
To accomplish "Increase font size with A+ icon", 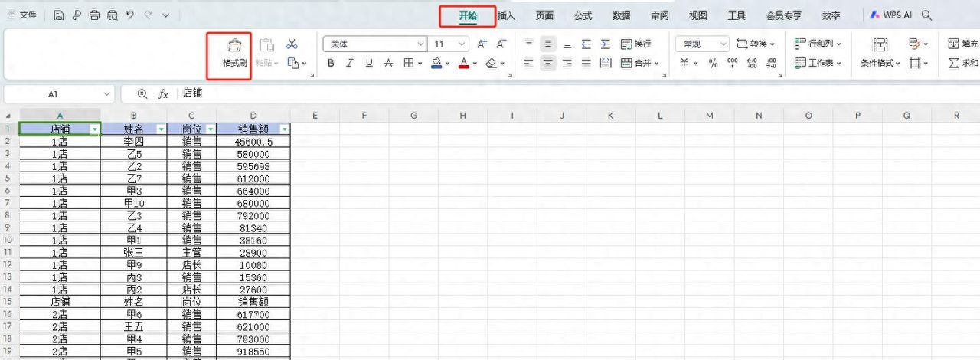I will point(482,44).
